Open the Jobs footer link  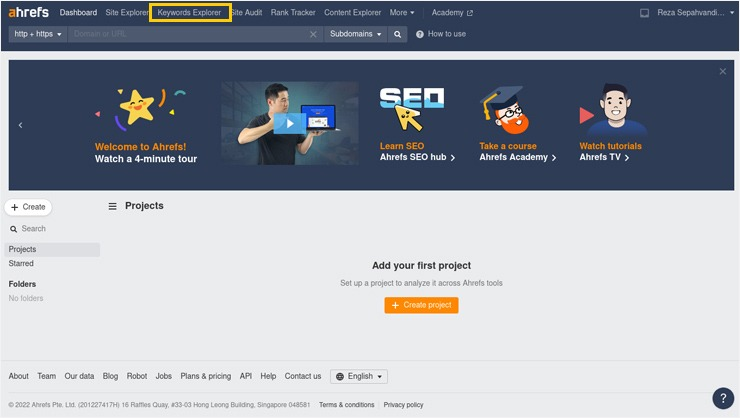164,376
